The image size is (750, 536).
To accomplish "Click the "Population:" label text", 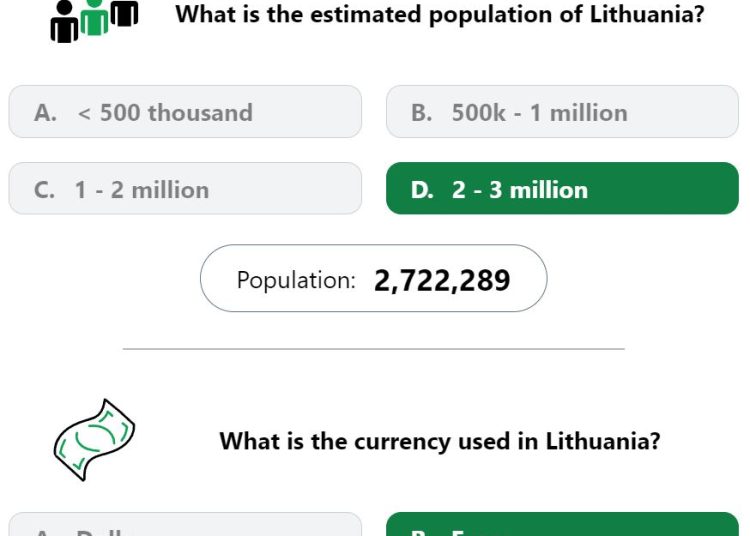I will click(296, 280).
